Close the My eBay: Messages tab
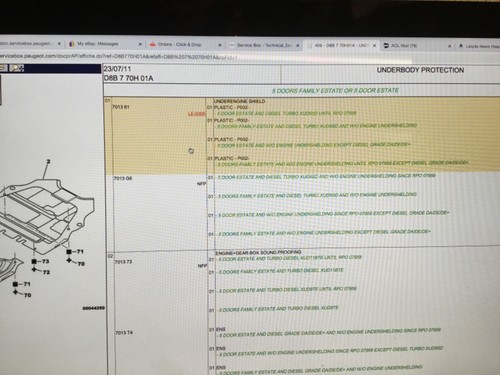 click(x=140, y=44)
